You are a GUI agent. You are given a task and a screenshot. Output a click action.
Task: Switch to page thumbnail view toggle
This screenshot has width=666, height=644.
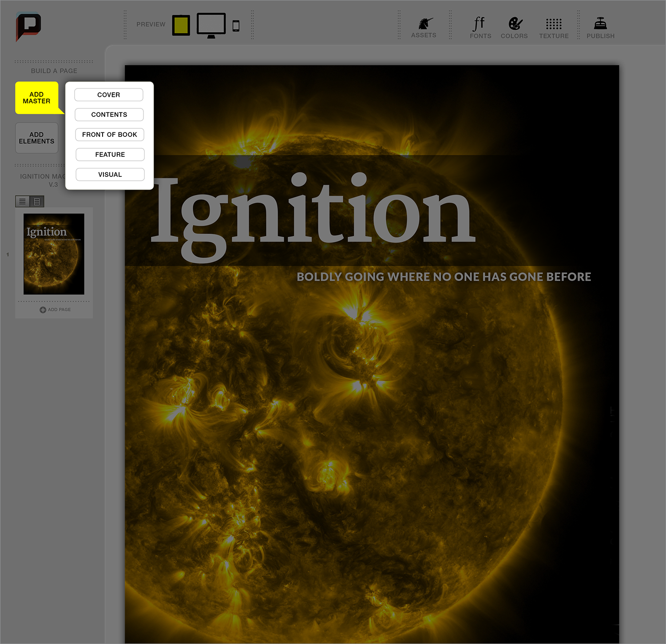pos(37,202)
